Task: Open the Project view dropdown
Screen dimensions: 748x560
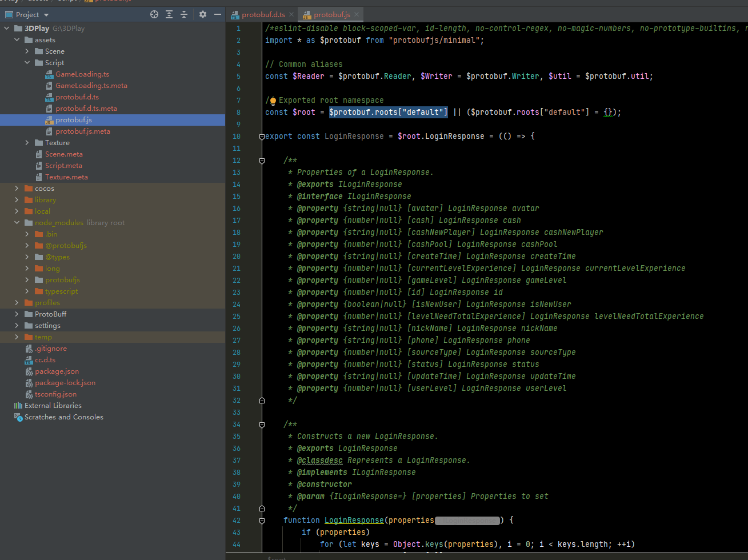Action: [x=46, y=15]
